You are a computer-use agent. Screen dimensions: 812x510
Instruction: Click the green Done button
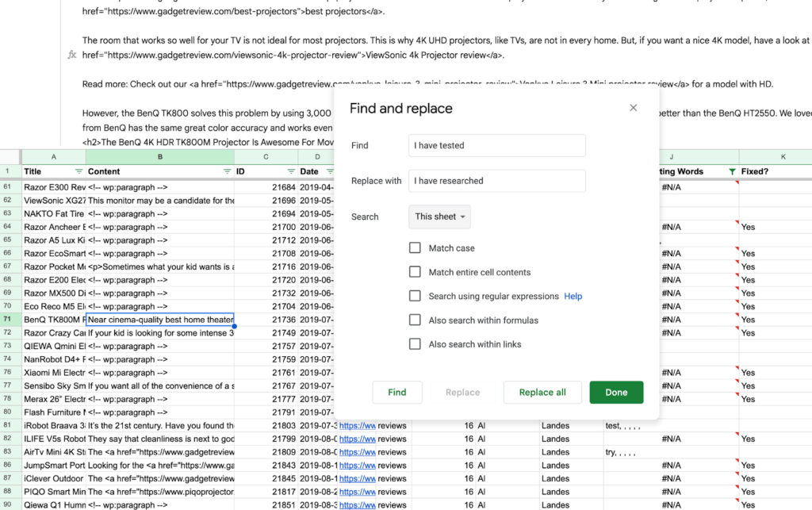(x=616, y=393)
